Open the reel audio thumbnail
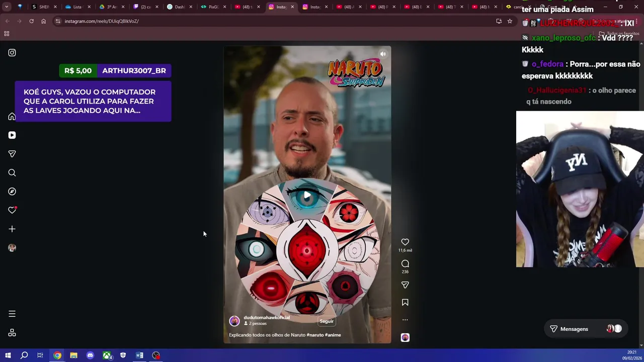Image resolution: width=644 pixels, height=362 pixels. (x=405, y=337)
